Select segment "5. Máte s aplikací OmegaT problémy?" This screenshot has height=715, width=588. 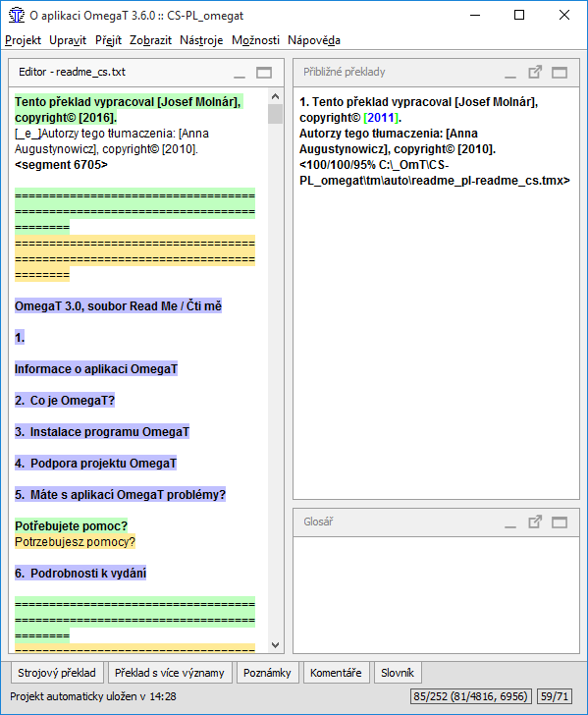[120, 495]
